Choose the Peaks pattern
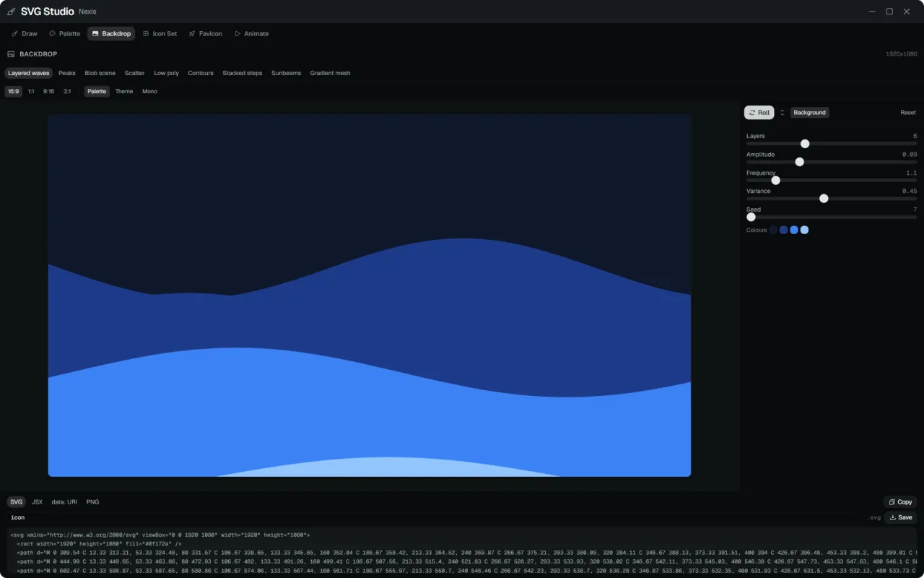 pos(67,73)
